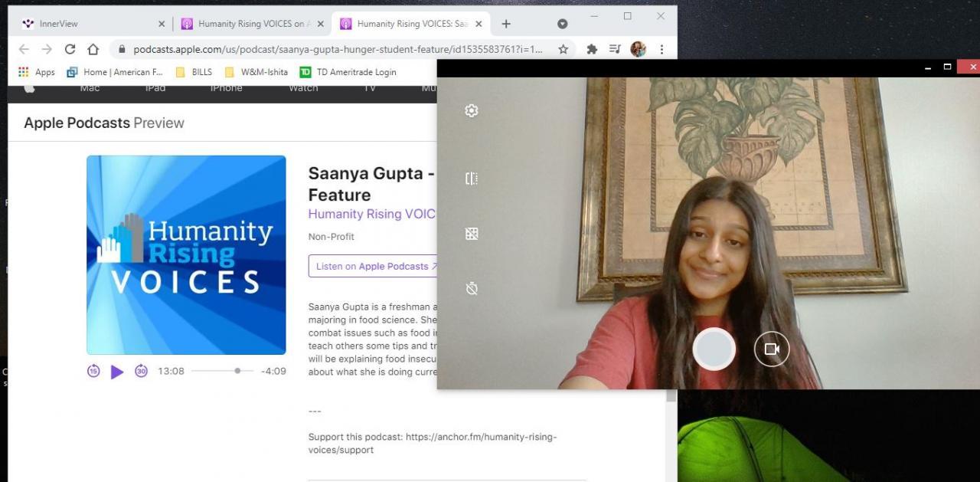Click elapsed time 13:08 text
980x482 pixels.
point(171,371)
